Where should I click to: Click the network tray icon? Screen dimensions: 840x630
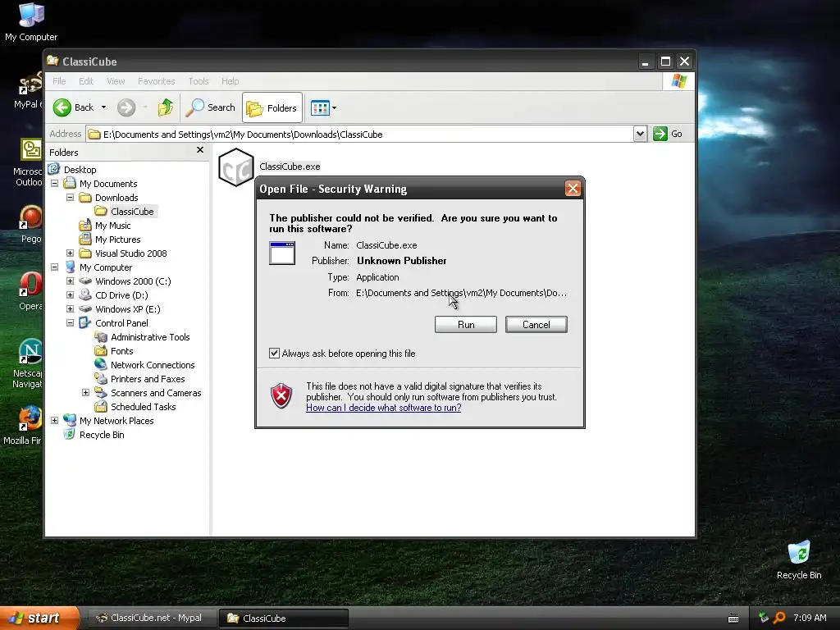click(764, 618)
